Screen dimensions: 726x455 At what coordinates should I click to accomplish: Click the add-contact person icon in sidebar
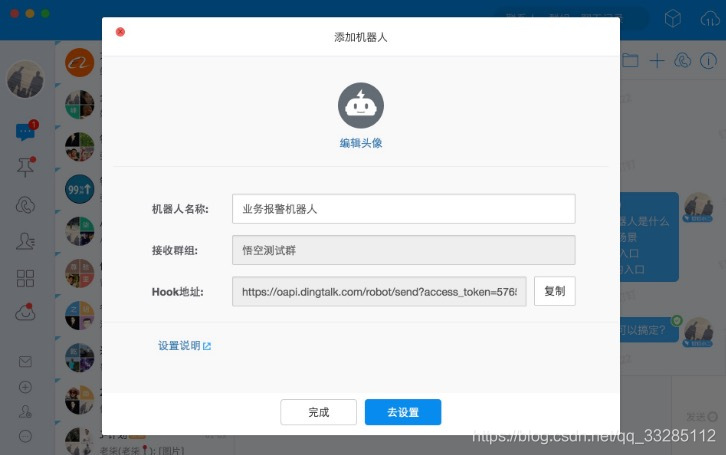point(25,411)
